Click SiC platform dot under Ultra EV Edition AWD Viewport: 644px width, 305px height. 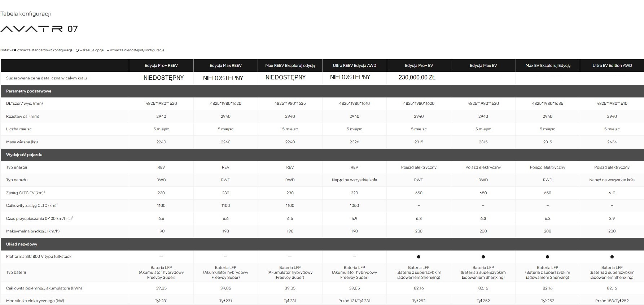pyautogui.click(x=612, y=257)
